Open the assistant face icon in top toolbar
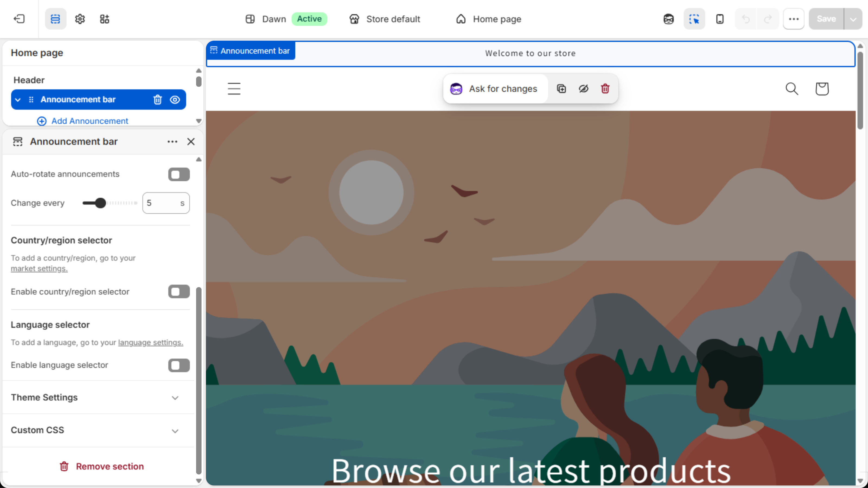The height and width of the screenshot is (488, 868). pos(669,19)
